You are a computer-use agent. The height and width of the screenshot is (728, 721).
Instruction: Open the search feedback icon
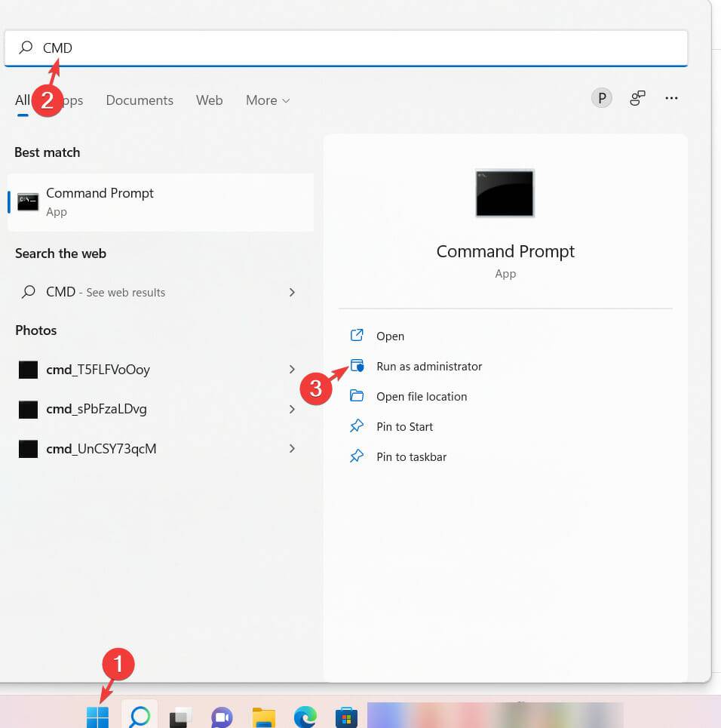(637, 98)
